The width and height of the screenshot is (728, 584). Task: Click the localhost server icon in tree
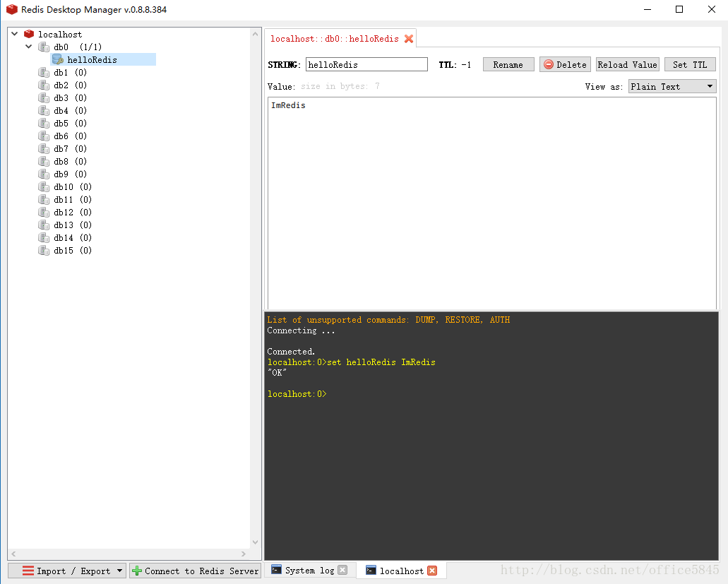click(x=29, y=34)
